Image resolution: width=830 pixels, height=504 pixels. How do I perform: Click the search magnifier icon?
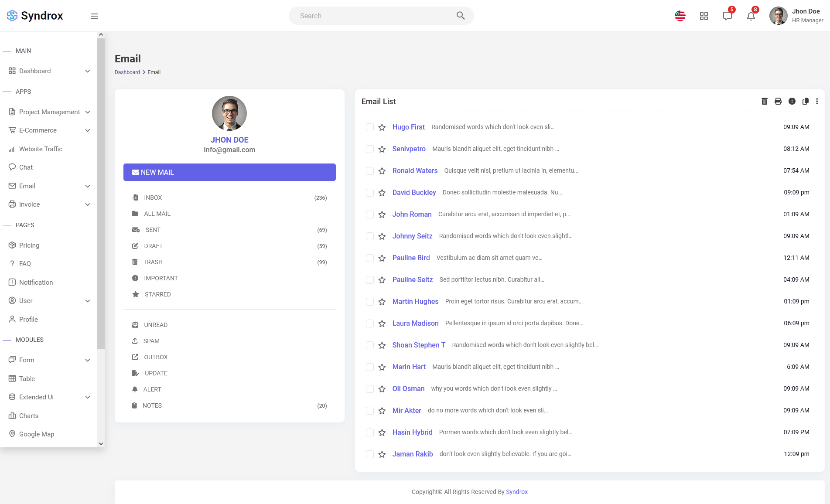click(x=461, y=16)
